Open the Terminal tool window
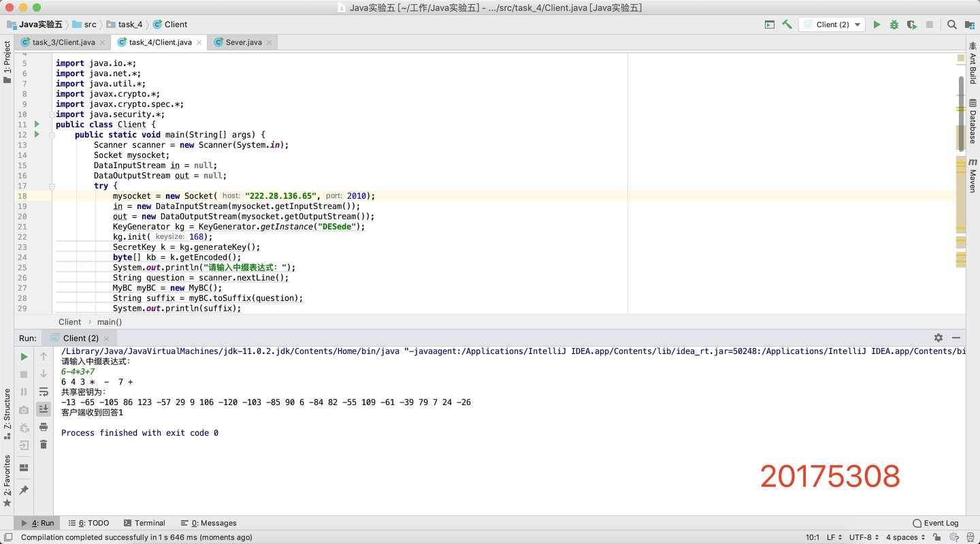 point(144,523)
